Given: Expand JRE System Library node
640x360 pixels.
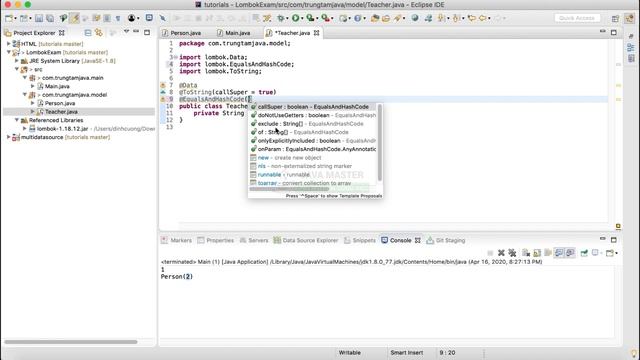Looking at the screenshot, I should pos(17,61).
